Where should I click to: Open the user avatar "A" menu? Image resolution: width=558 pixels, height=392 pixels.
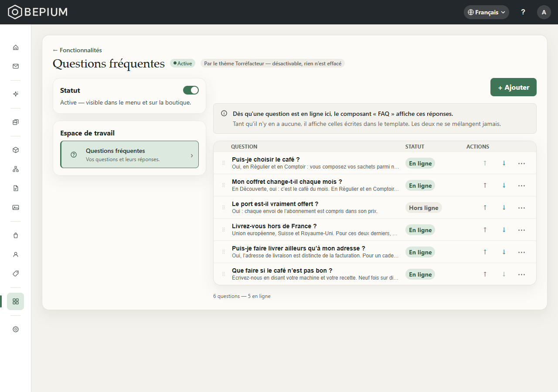pyautogui.click(x=544, y=12)
